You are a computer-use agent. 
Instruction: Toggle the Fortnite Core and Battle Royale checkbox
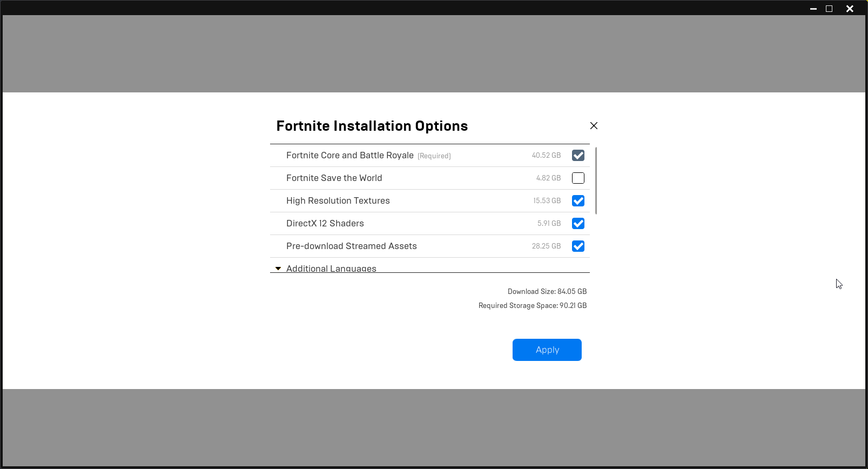[x=578, y=156]
